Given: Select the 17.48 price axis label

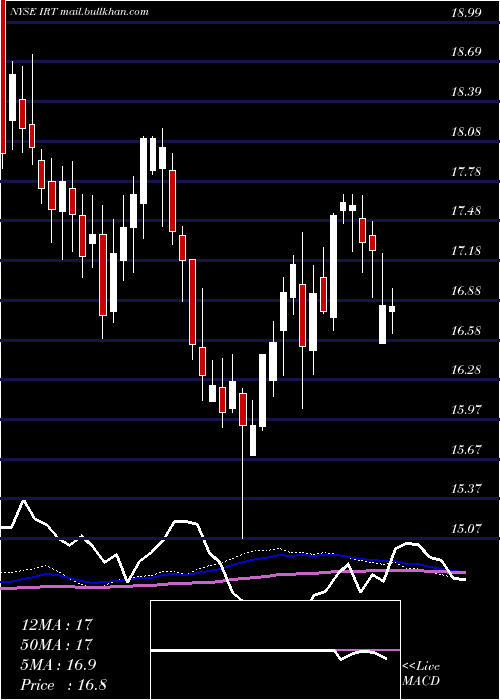Looking at the screenshot, I should (466, 211).
